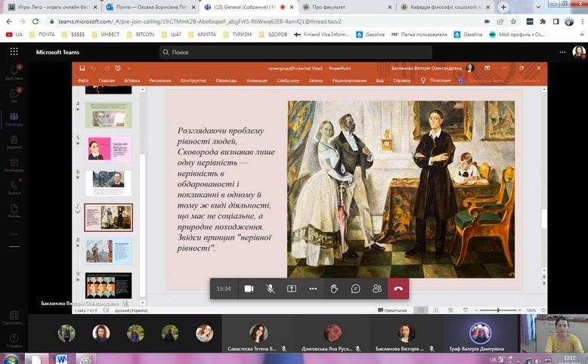Open the share screen tray

tap(292, 288)
